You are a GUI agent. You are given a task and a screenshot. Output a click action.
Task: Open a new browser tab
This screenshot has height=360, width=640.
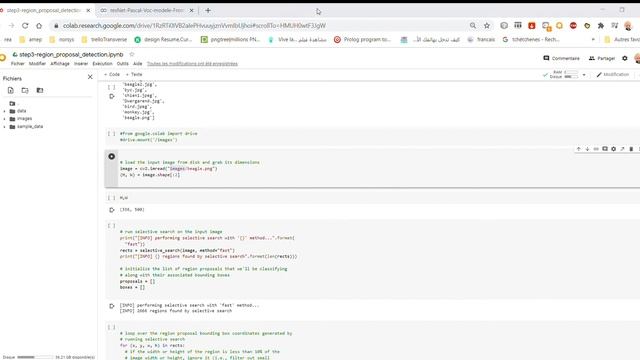coord(208,10)
